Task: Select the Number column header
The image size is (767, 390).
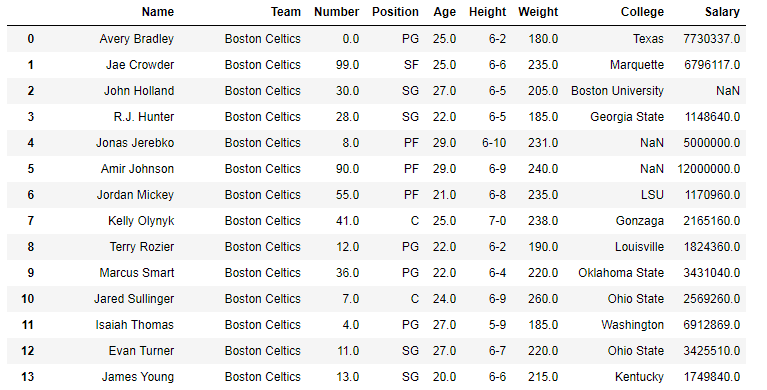Action: coord(337,12)
